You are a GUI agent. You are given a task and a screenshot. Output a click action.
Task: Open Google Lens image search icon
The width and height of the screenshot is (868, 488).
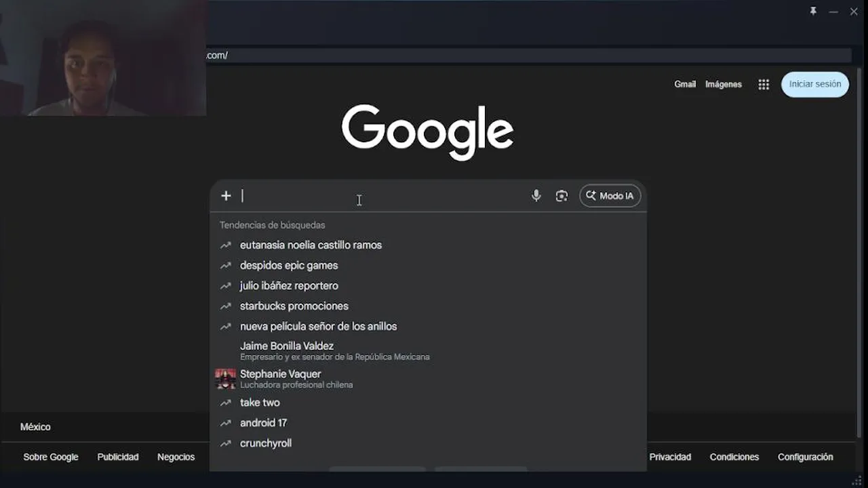coord(561,196)
